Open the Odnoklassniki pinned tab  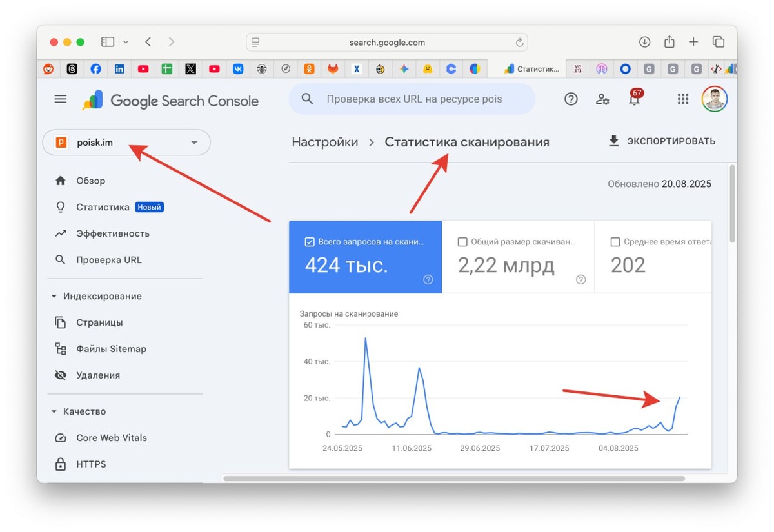click(x=309, y=69)
